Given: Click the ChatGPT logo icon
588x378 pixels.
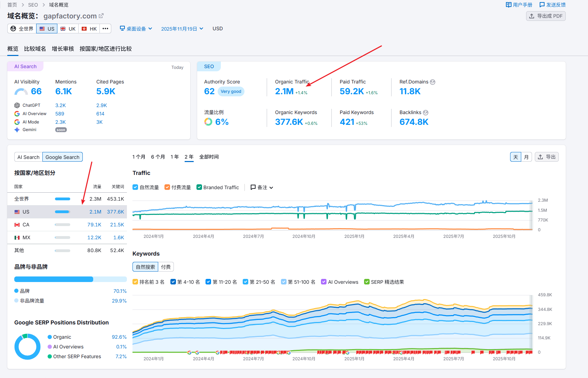Looking at the screenshot, I should tap(17, 105).
